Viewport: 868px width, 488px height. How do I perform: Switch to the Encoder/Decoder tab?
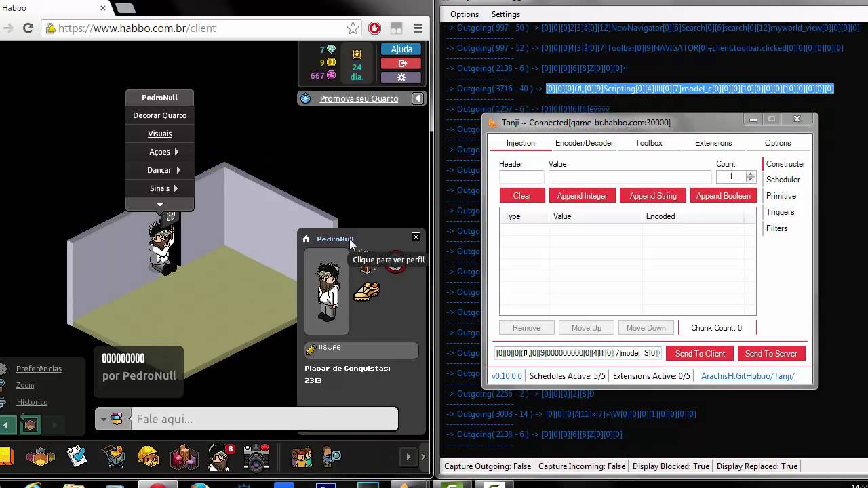585,143
